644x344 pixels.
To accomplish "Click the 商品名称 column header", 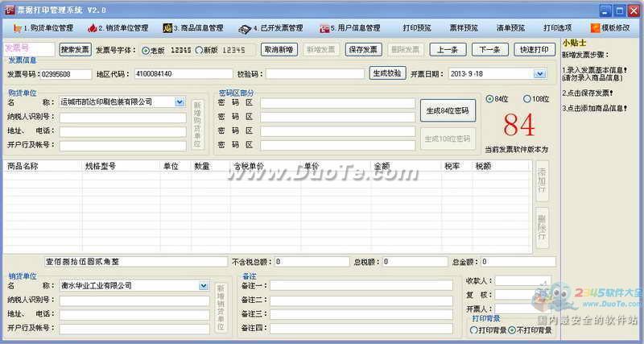I will tap(23, 166).
